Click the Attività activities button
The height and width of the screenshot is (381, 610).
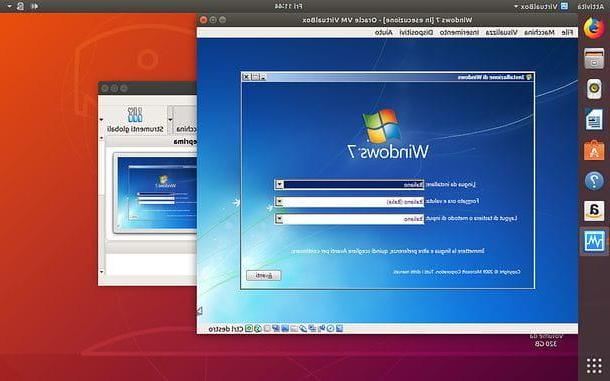591,6
